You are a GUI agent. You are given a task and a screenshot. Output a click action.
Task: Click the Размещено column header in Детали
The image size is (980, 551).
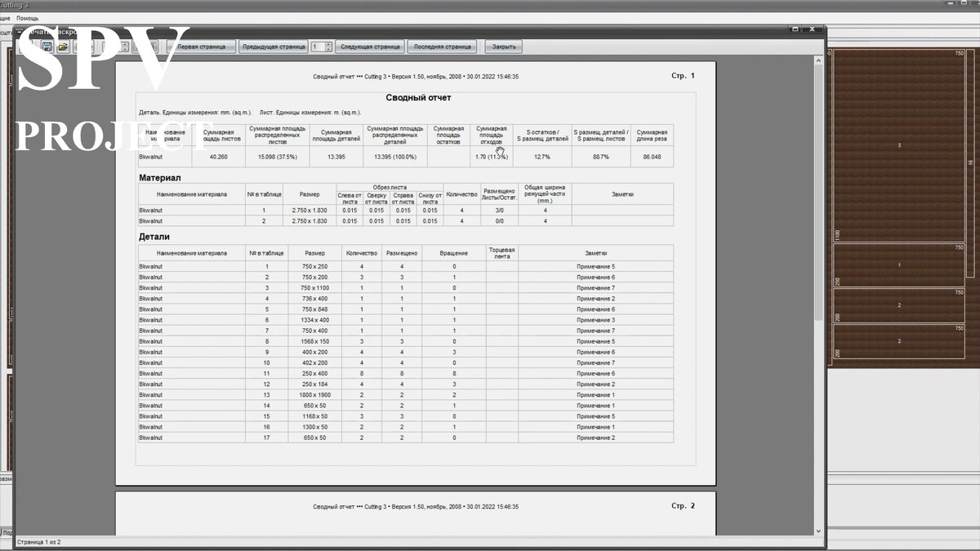coord(402,253)
